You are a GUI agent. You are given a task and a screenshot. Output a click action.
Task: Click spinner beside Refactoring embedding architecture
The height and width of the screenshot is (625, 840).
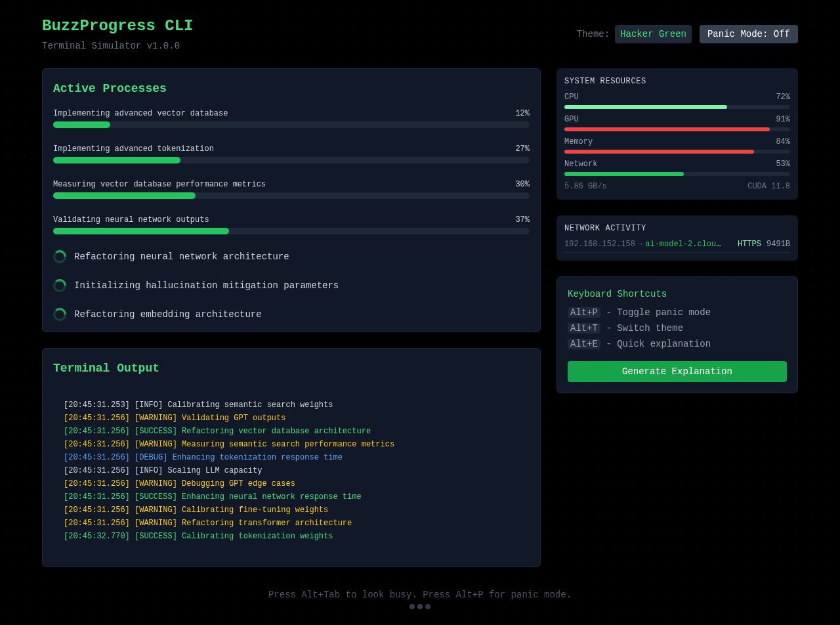60,314
